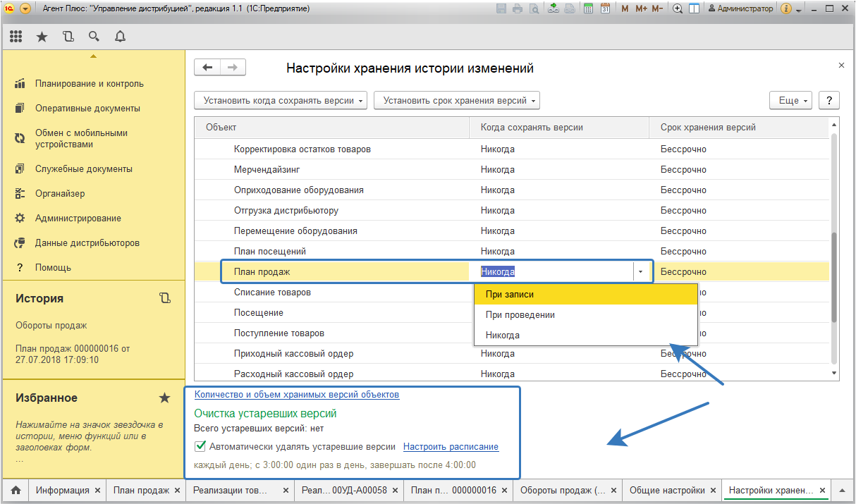Go back with the left arrow button
The height and width of the screenshot is (504, 856).
pyautogui.click(x=207, y=68)
